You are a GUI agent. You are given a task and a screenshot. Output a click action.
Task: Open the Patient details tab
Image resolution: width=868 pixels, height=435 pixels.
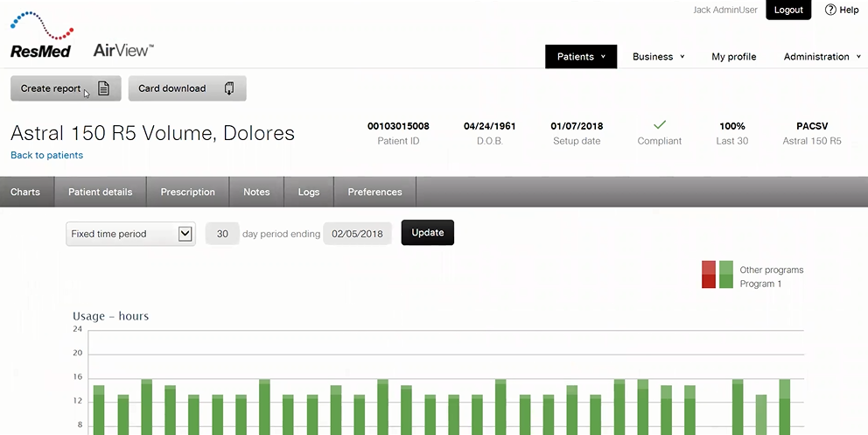[x=101, y=192]
